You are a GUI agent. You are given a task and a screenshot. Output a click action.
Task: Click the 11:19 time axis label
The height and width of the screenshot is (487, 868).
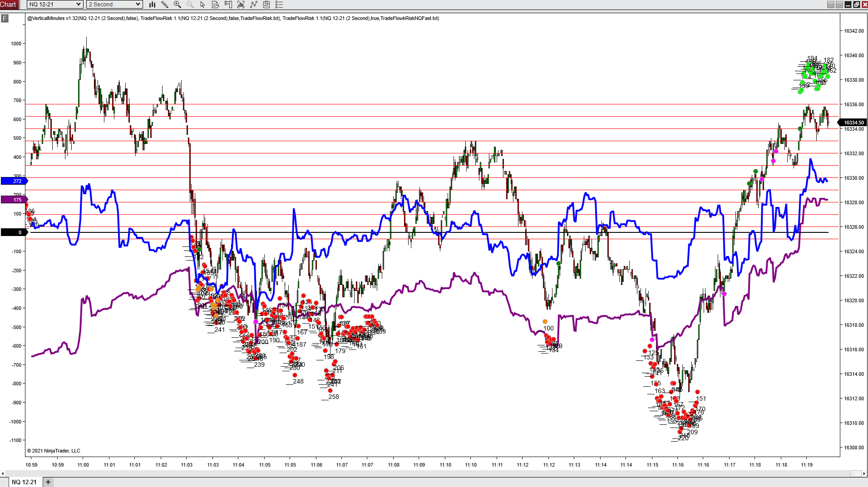[807, 465]
